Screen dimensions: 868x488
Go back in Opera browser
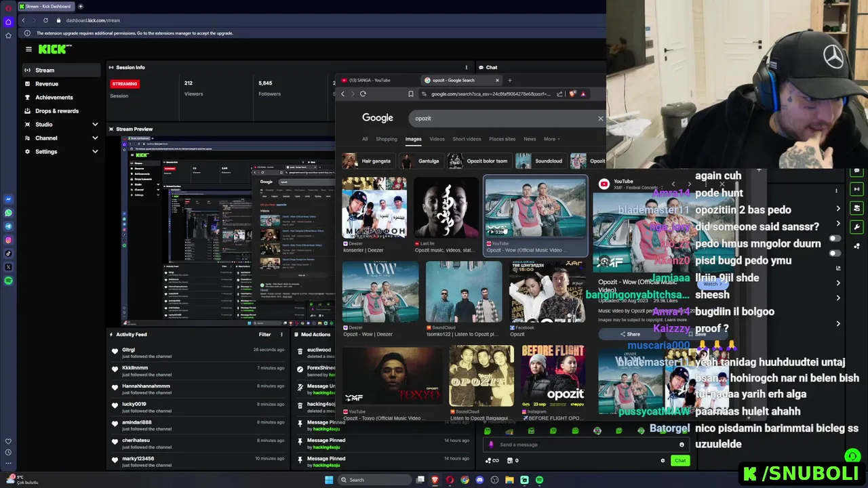click(x=23, y=20)
